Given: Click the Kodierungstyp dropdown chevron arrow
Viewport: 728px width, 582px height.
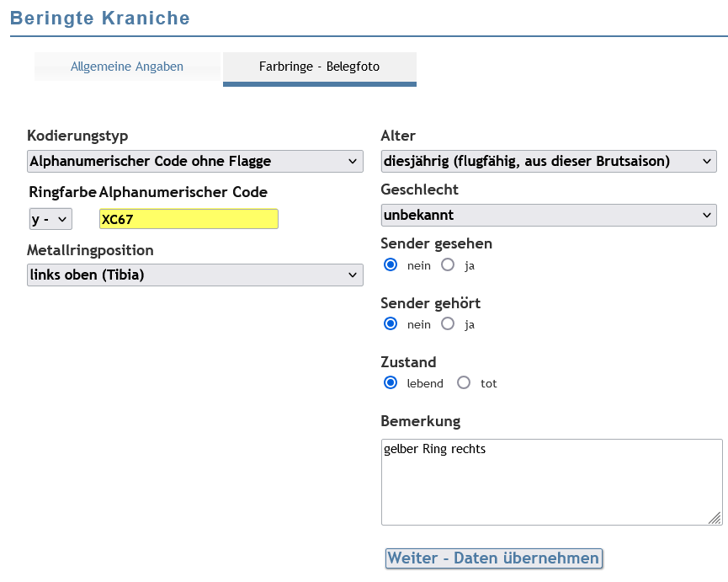Looking at the screenshot, I should click(x=353, y=161).
